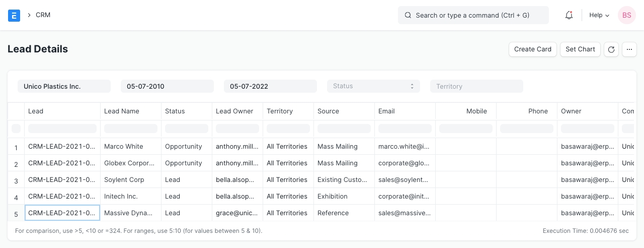Open the notifications bell
This screenshot has width=644, height=248.
[x=569, y=15]
